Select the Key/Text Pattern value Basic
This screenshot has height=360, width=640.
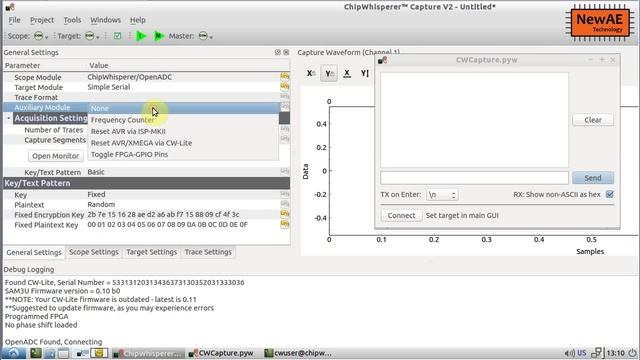tap(96, 172)
